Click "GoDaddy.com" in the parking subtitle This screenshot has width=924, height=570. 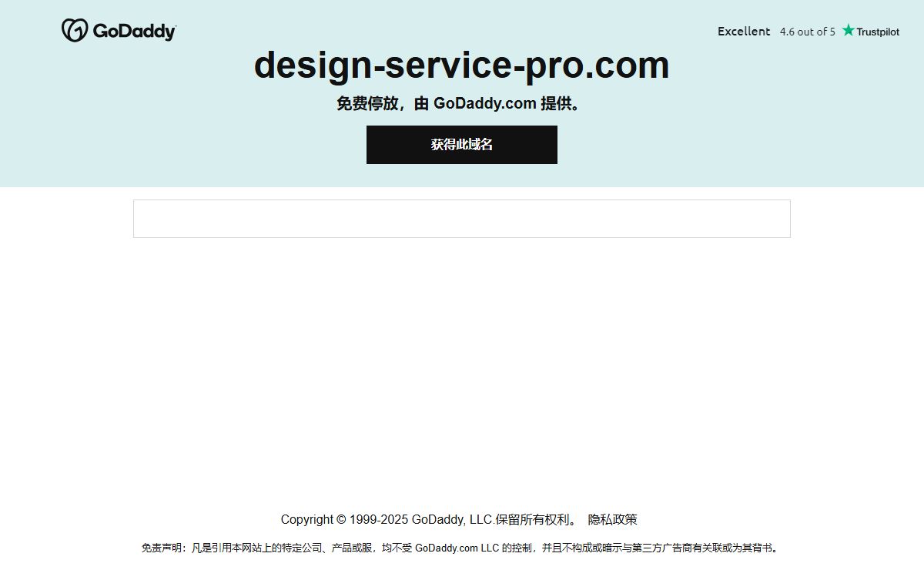point(484,103)
